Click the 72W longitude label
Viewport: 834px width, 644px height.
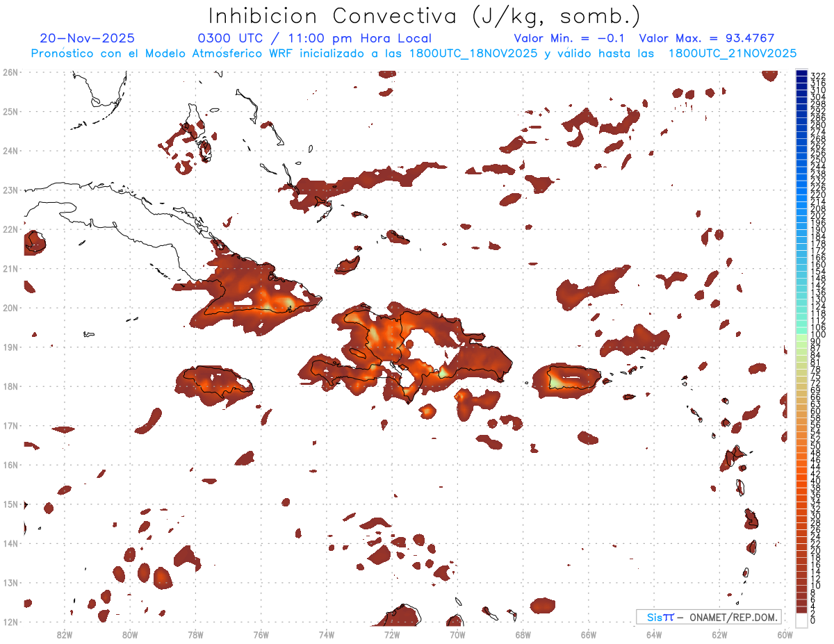click(392, 634)
